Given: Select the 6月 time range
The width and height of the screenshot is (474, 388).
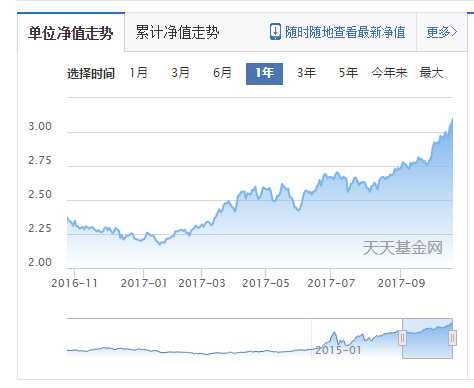Looking at the screenshot, I should point(222,73).
